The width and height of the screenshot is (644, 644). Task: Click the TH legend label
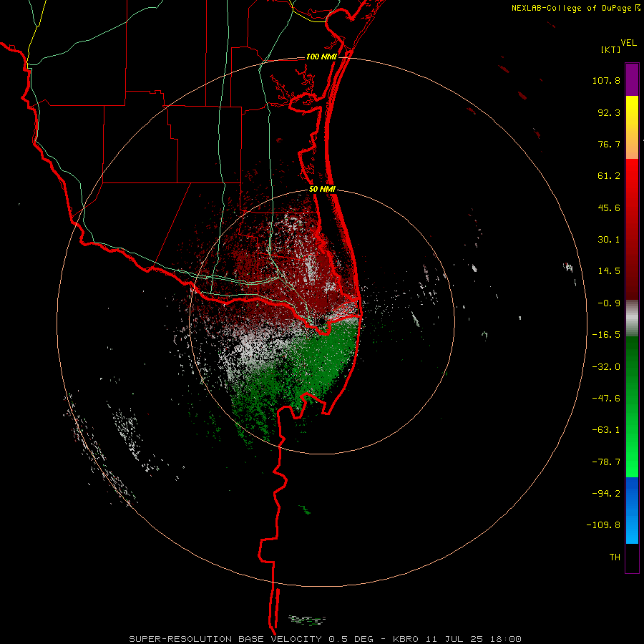click(615, 557)
